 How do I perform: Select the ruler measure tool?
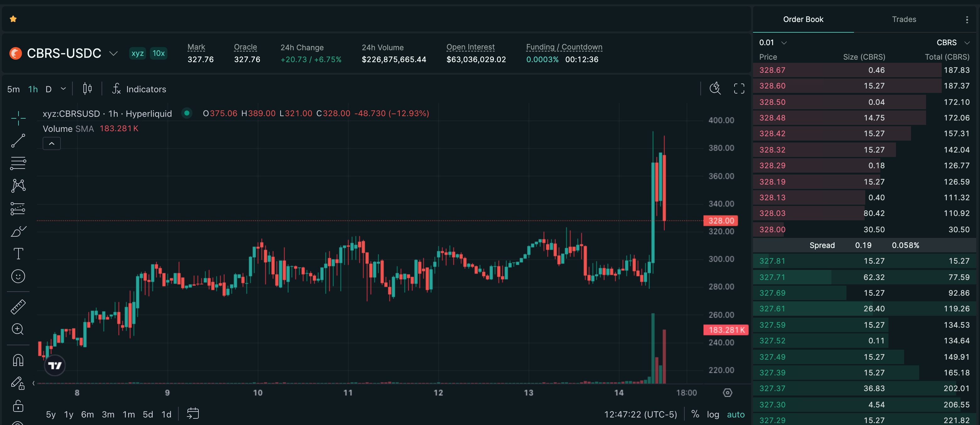pyautogui.click(x=18, y=307)
